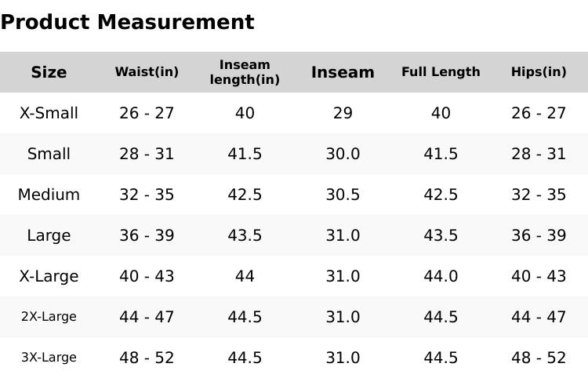Select the 3X-Large size row label
Image resolution: width=588 pixels, height=378 pixels.
click(49, 358)
